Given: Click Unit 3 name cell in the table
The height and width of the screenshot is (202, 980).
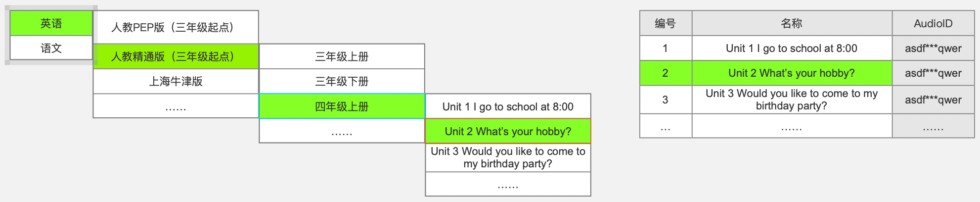Looking at the screenshot, I should 792,100.
